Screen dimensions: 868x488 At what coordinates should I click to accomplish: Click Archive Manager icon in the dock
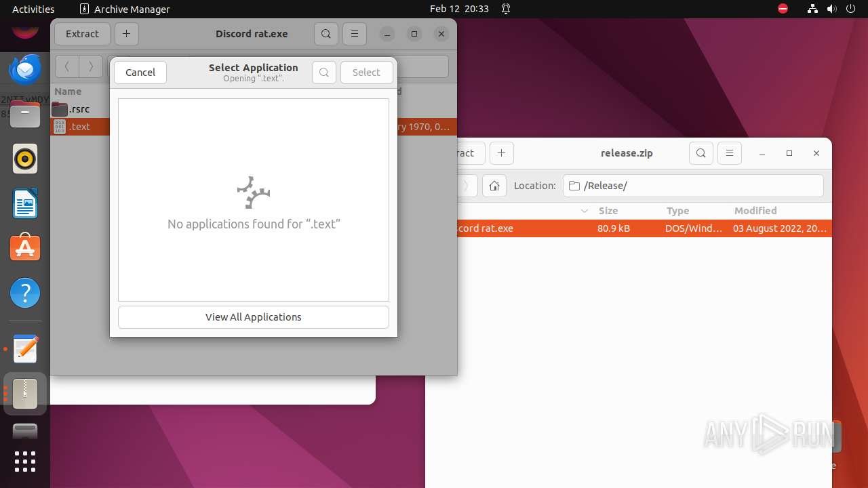point(25,394)
